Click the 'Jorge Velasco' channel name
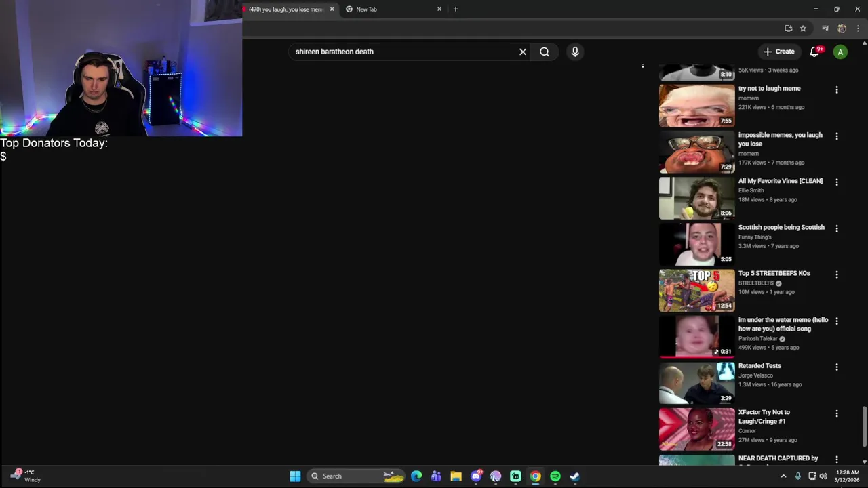This screenshot has width=868, height=488. [x=755, y=375]
